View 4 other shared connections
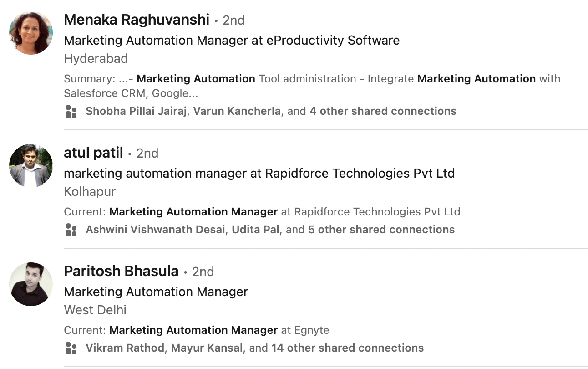 383,111
